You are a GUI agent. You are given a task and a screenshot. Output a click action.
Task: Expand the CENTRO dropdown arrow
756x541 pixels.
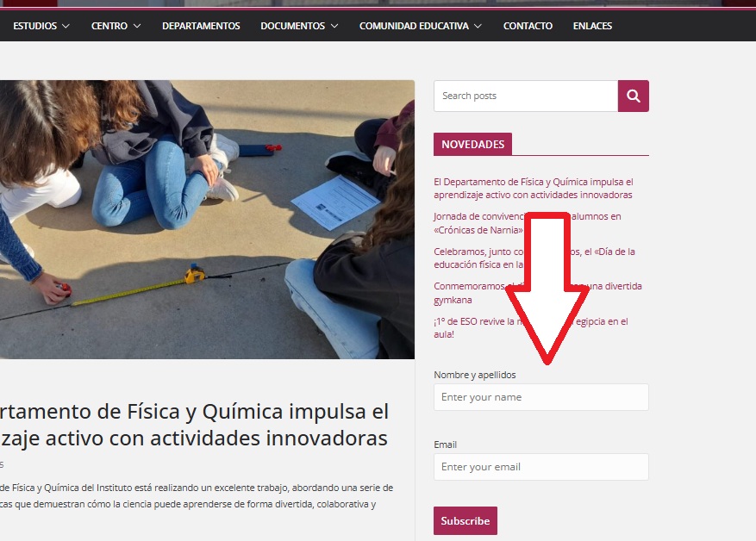137,26
